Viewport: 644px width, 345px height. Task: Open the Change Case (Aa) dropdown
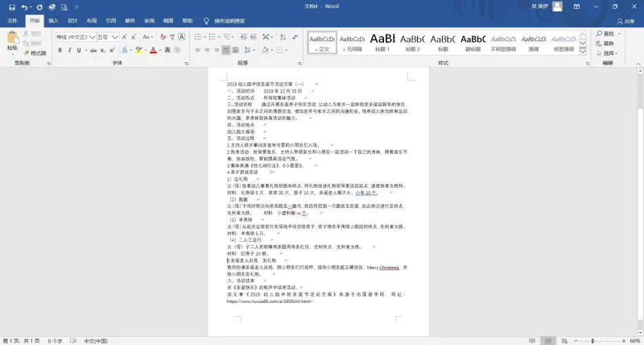[148, 37]
